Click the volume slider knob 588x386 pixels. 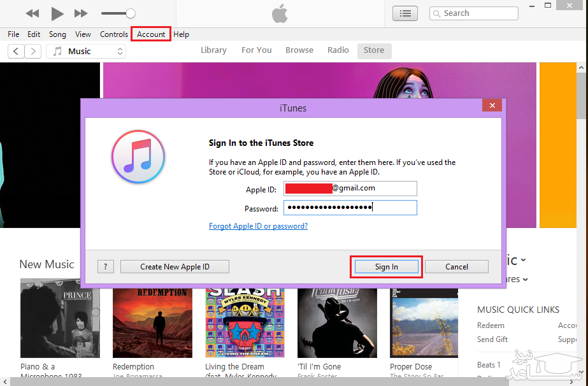131,13
